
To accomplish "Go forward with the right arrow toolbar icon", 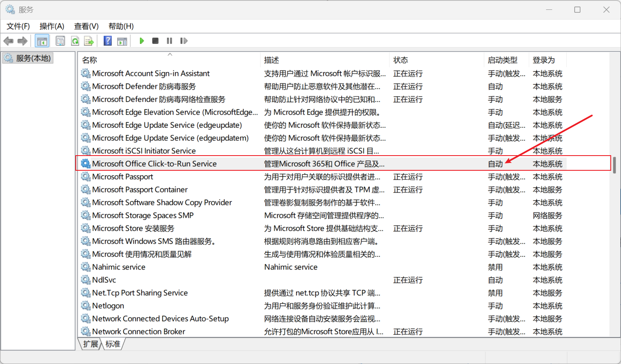I will pos(23,41).
